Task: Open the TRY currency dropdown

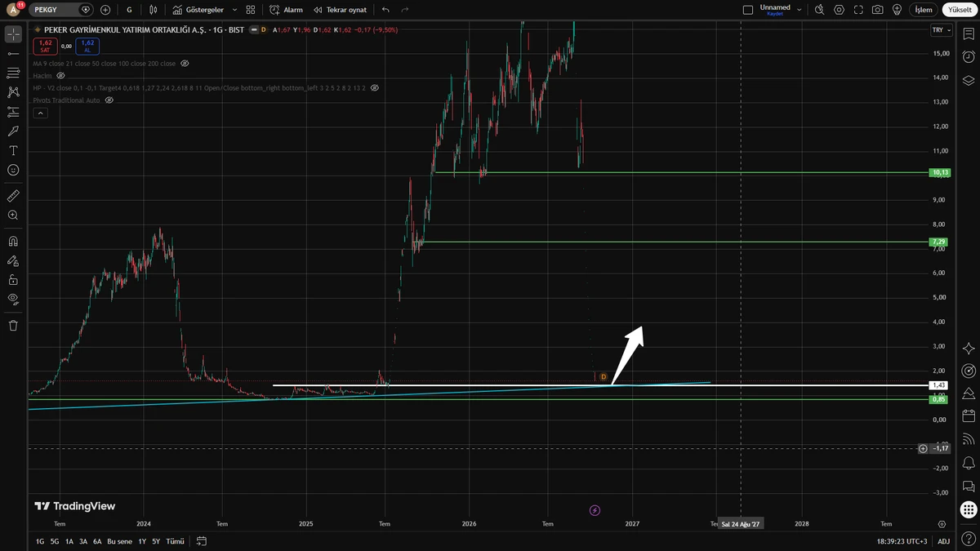Action: (942, 30)
